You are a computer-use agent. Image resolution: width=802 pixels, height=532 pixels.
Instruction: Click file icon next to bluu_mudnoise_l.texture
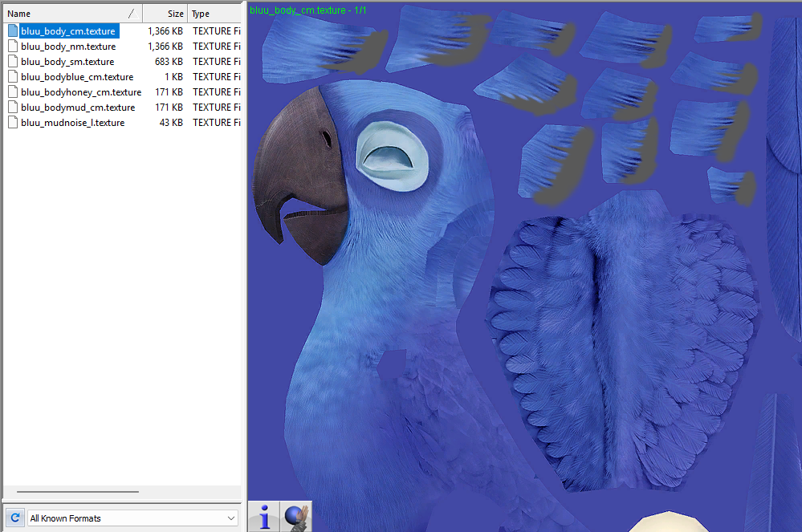pyautogui.click(x=13, y=123)
